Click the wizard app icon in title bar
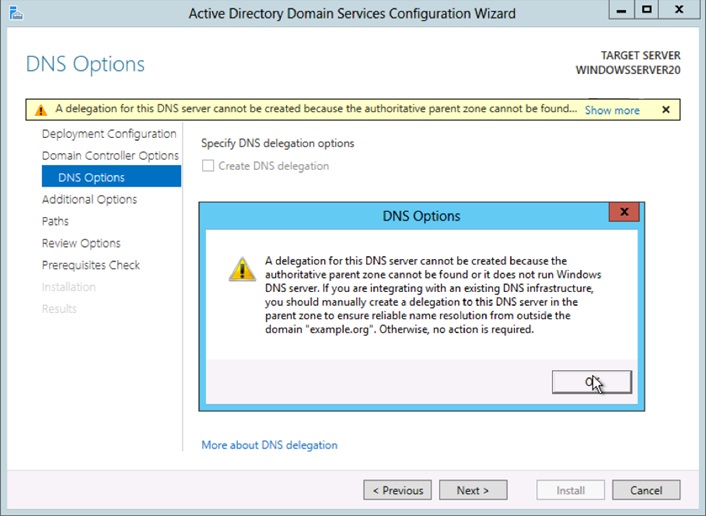Image resolution: width=706 pixels, height=516 pixels. pos(16,13)
